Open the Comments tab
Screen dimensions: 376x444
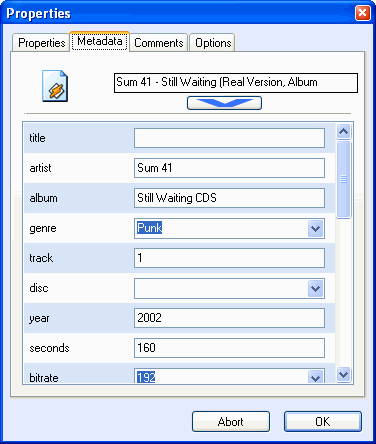pos(159,43)
